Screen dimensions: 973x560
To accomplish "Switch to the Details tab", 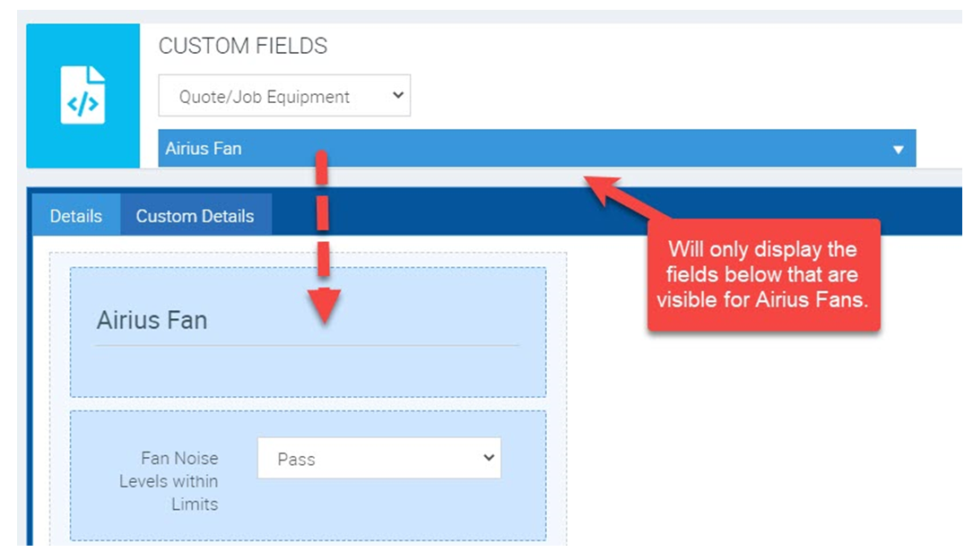I will point(75,216).
